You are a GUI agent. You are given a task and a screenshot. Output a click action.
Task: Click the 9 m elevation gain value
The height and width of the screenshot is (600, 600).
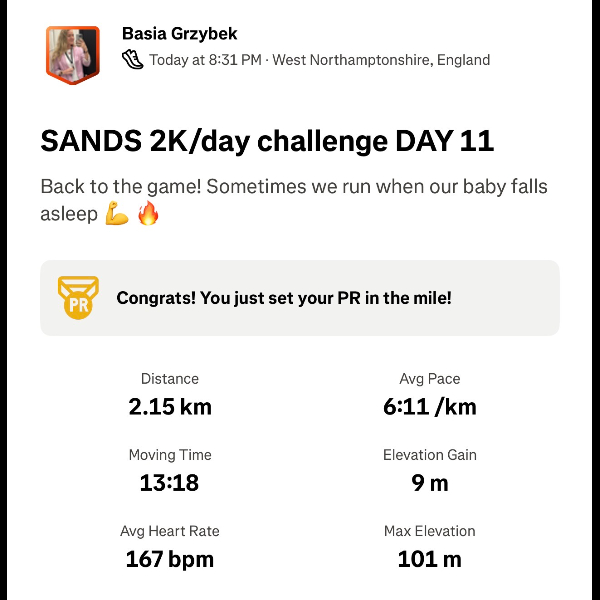coord(430,483)
